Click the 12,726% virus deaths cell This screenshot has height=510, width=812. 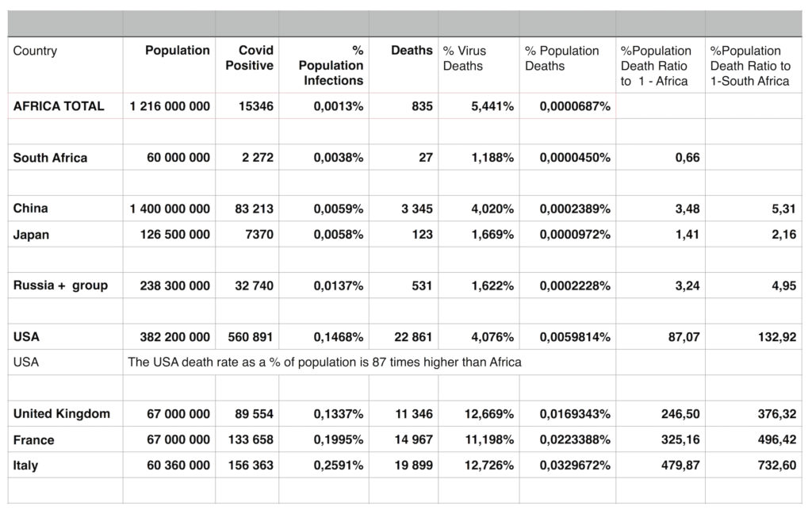pos(478,465)
